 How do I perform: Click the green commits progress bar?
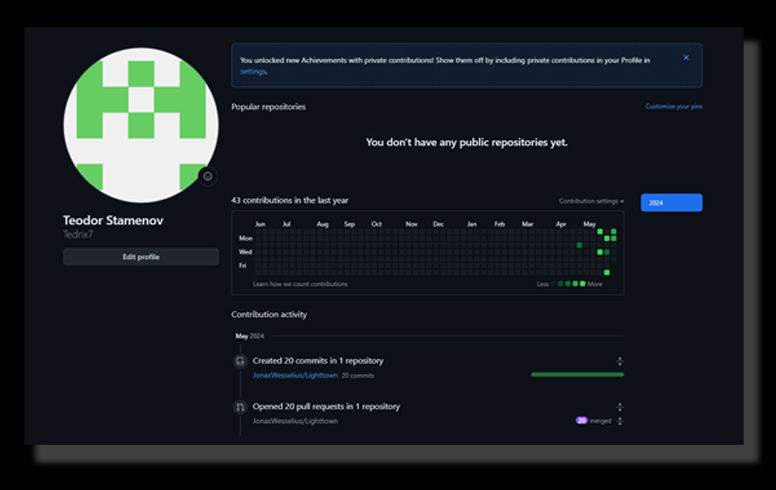point(577,375)
